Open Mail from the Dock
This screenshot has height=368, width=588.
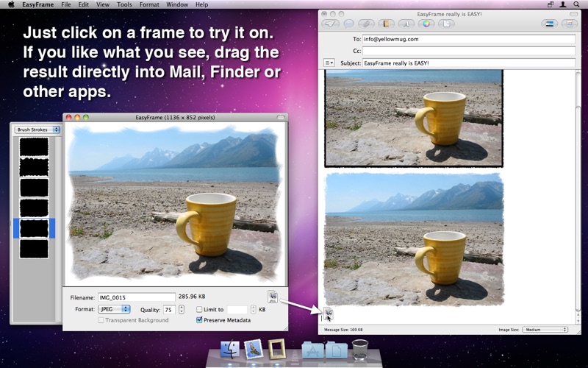pos(254,348)
